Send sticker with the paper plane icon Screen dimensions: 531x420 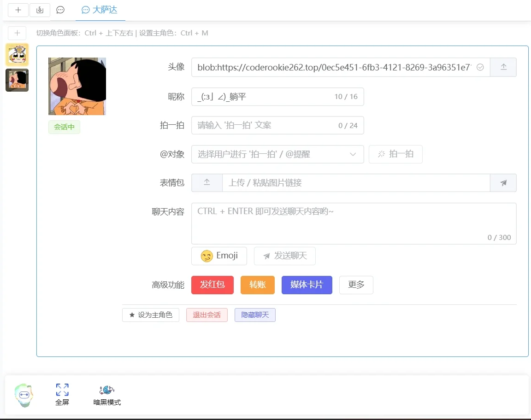pyautogui.click(x=503, y=183)
